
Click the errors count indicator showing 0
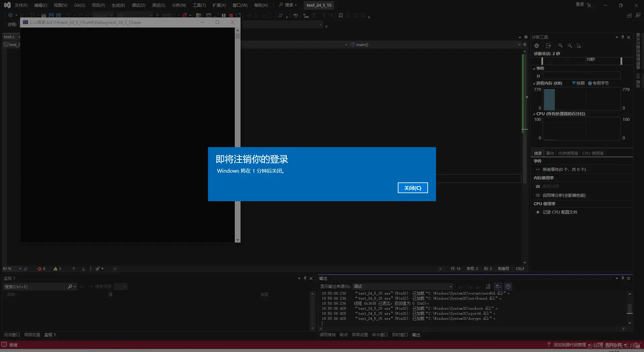[x=42, y=269]
